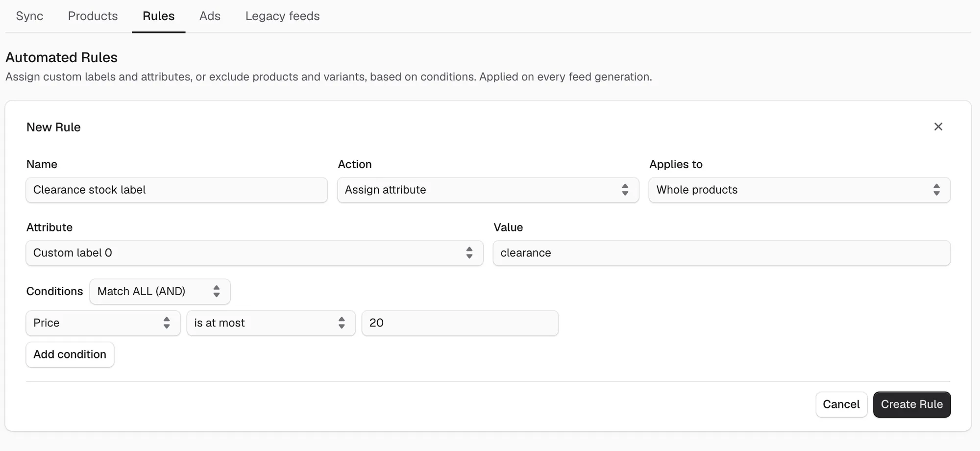
Task: Click the Add condition button
Action: (x=70, y=354)
